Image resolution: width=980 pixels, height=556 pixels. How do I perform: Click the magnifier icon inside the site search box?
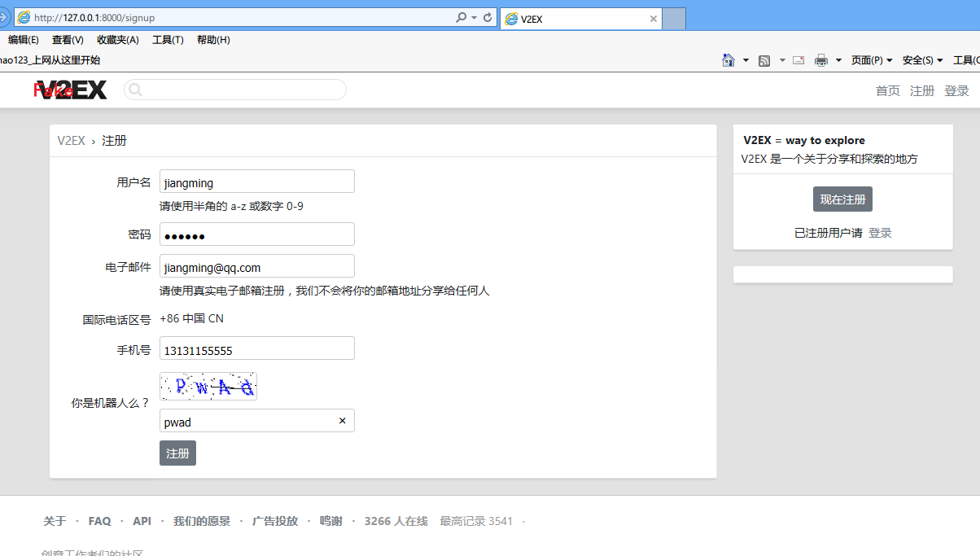[x=136, y=90]
